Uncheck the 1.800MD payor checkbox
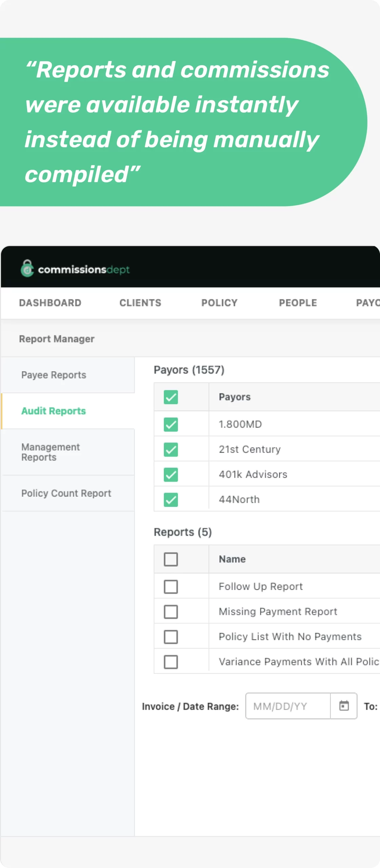The height and width of the screenshot is (868, 380). tap(171, 425)
